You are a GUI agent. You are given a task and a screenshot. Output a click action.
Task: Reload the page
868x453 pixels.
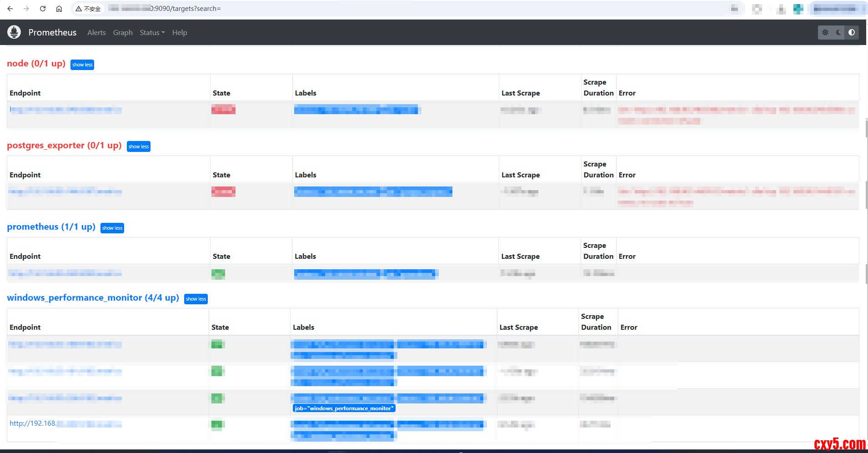coord(43,9)
